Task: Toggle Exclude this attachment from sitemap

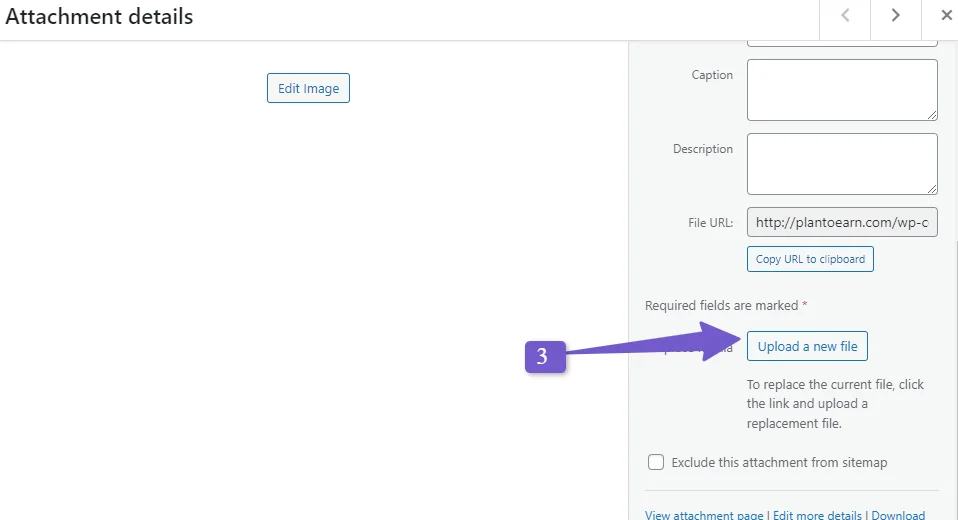Action: point(656,462)
